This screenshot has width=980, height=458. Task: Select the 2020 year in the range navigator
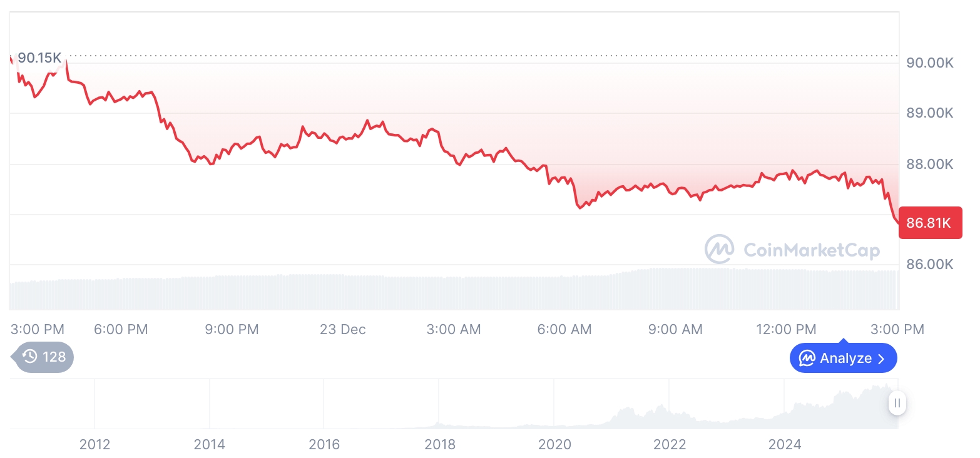click(x=555, y=445)
